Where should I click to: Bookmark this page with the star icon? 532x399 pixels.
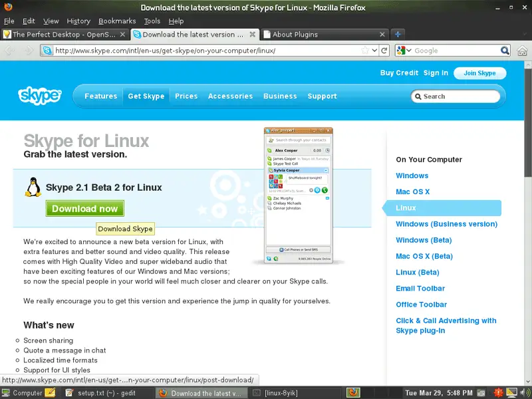[x=365, y=51]
